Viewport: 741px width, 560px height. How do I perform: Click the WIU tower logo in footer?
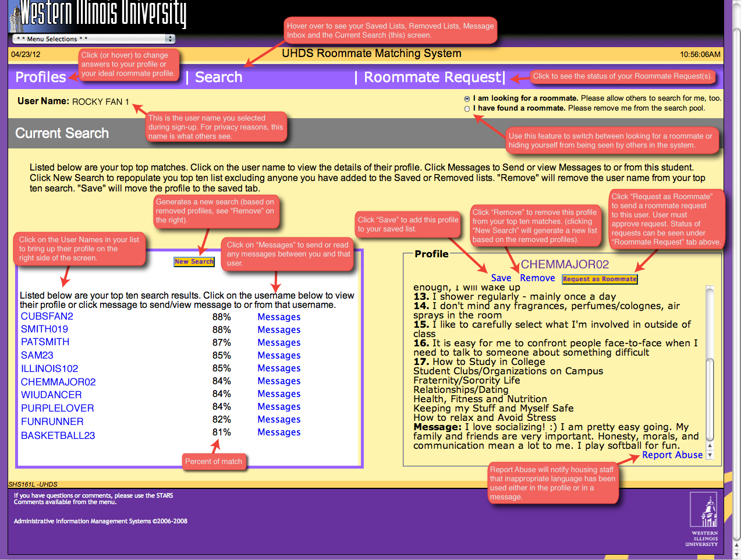(704, 519)
